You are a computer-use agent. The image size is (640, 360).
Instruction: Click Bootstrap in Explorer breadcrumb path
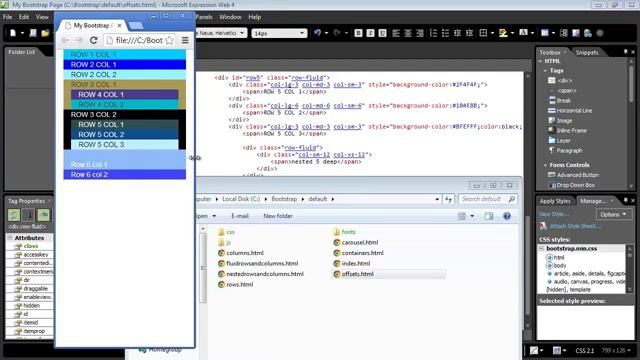tap(284, 199)
